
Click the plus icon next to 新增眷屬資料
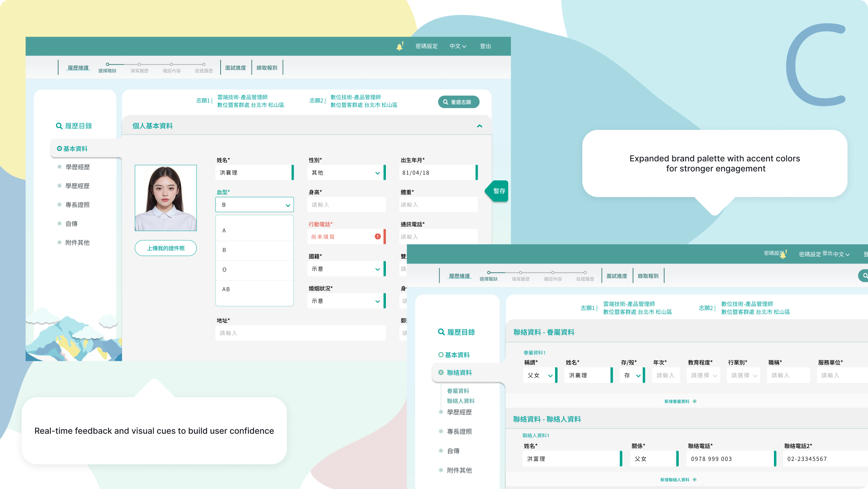click(x=694, y=401)
